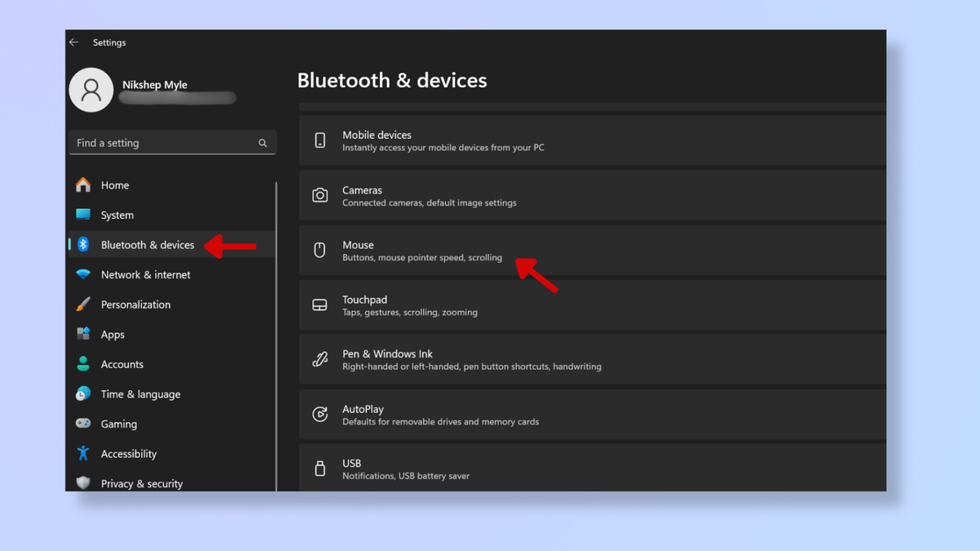Click the Gaming controller icon
This screenshot has width=980, height=551.
84,424
